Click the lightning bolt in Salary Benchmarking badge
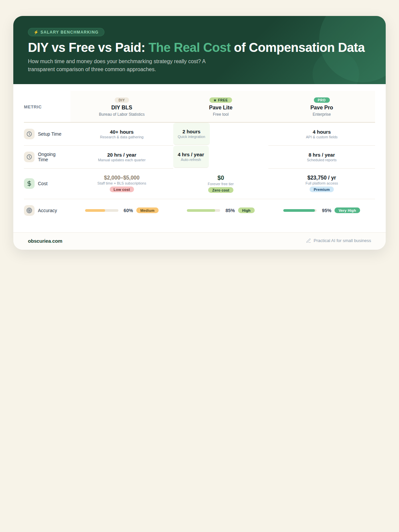 (36, 32)
